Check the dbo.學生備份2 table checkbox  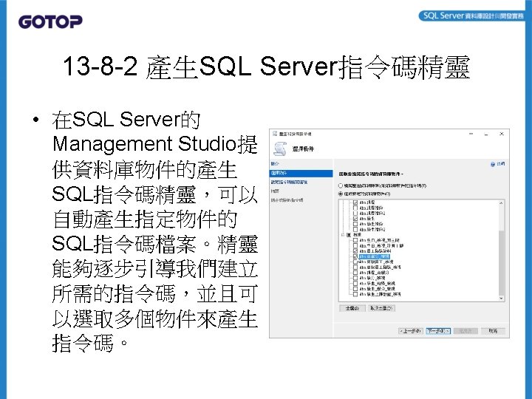(x=355, y=230)
